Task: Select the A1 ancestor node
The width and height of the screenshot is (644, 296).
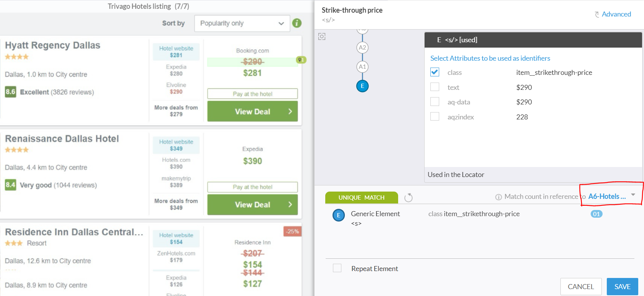Action: [x=362, y=67]
